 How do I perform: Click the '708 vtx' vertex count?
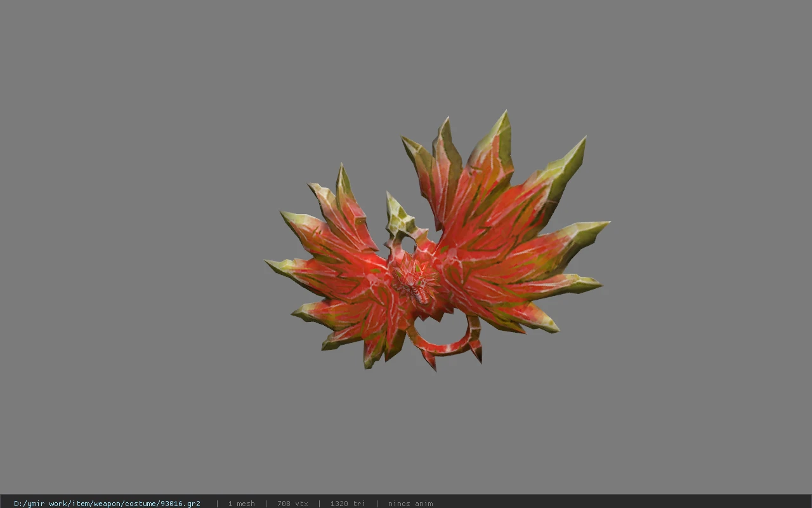292,504
